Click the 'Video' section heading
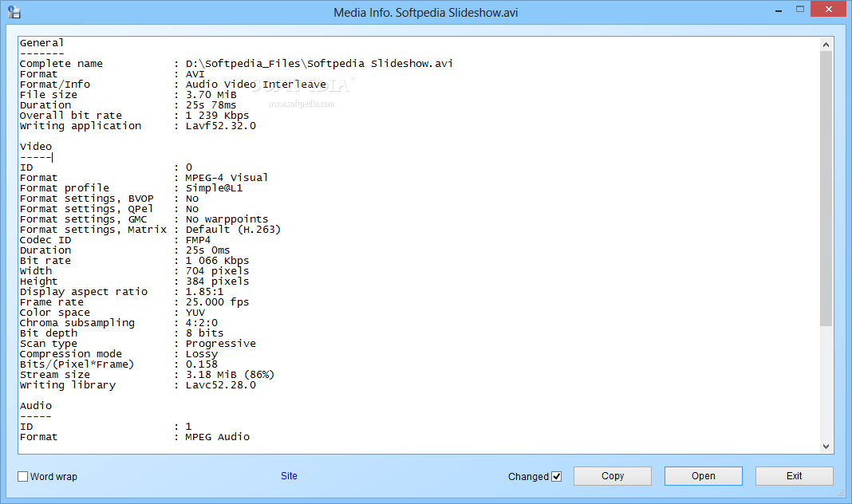 (x=36, y=147)
